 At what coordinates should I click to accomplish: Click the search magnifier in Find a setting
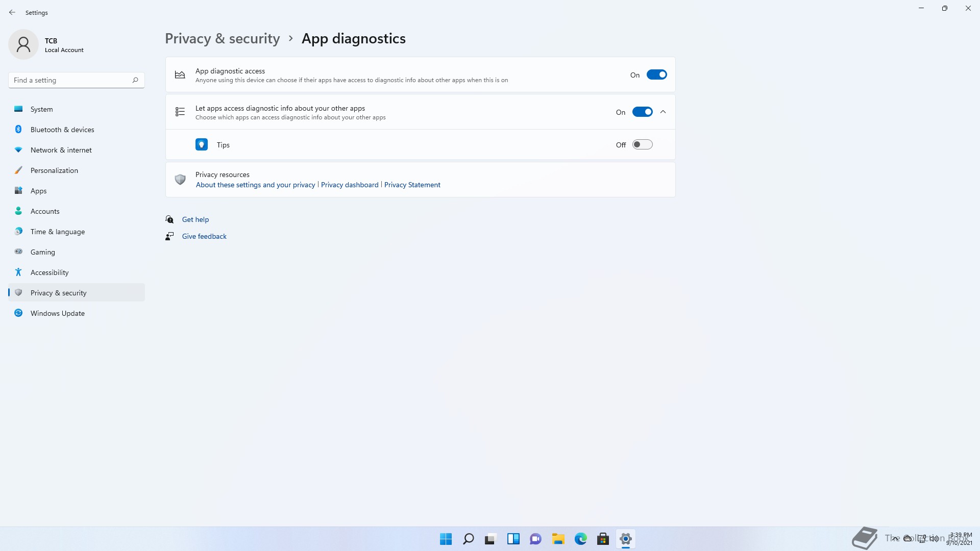coord(135,80)
